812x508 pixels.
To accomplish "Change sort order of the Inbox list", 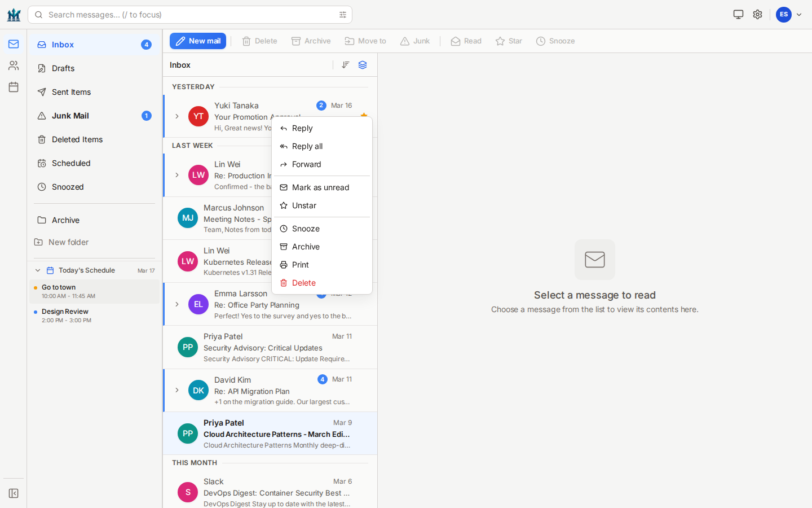I will tap(346, 65).
